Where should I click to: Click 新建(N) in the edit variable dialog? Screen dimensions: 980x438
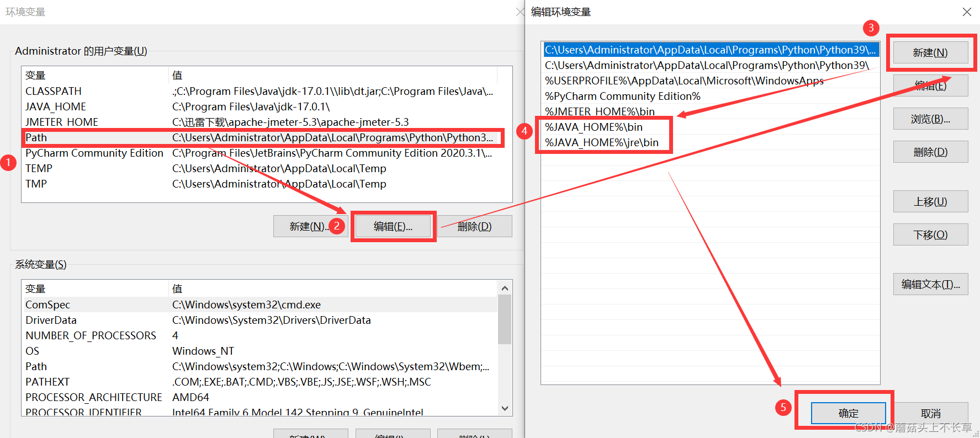[x=930, y=52]
